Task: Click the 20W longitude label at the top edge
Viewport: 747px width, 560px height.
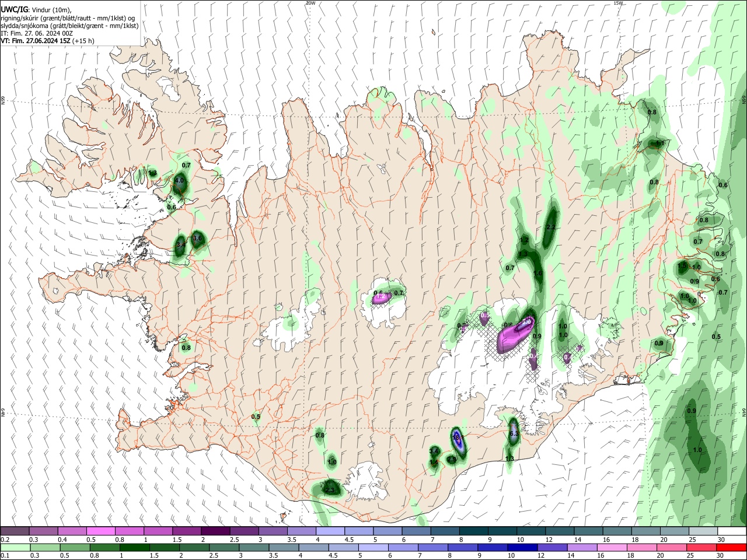Action: coord(310,3)
